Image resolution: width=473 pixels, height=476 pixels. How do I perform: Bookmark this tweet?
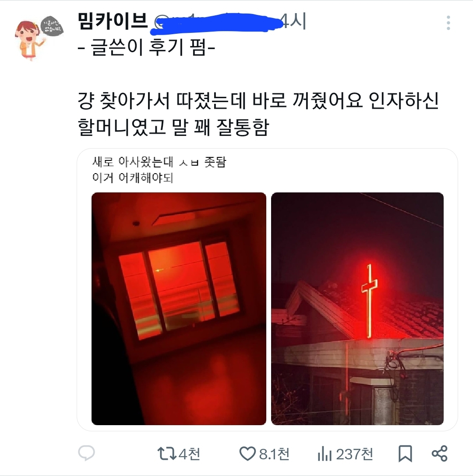pyautogui.click(x=405, y=454)
